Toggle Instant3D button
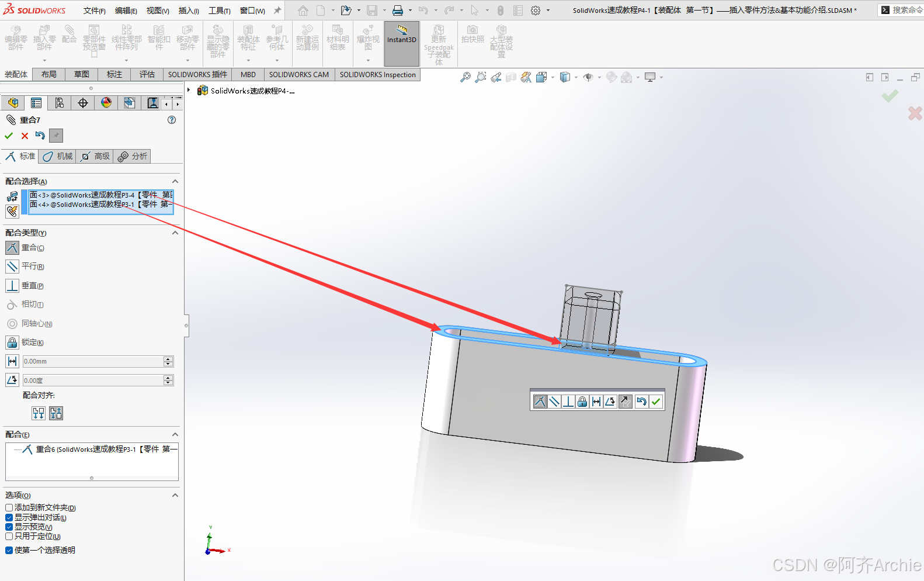Viewport: 924px width, 581px height. click(x=402, y=43)
